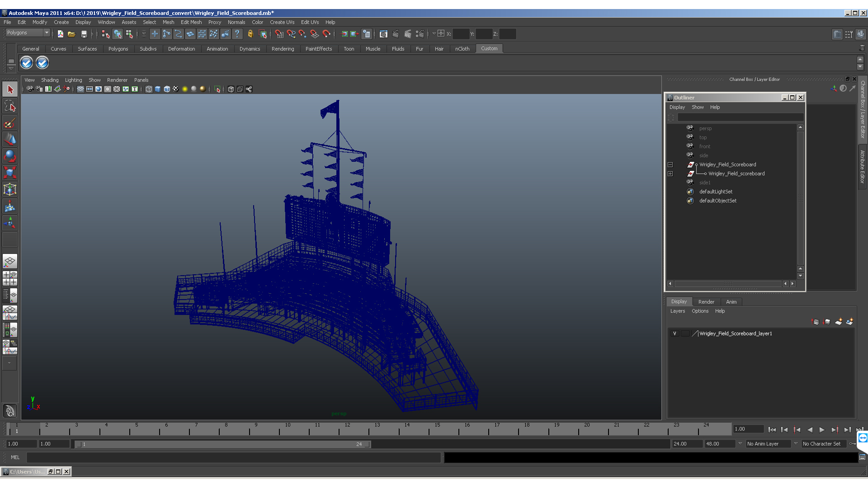Image resolution: width=868 pixels, height=488 pixels.
Task: Toggle use all lights yellow sphere icon
Action: [185, 89]
